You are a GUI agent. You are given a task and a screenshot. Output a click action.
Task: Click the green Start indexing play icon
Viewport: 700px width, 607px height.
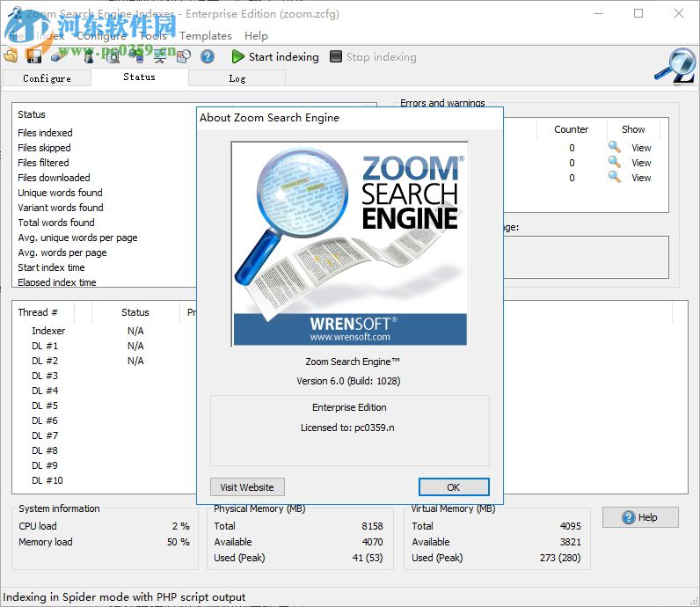237,56
